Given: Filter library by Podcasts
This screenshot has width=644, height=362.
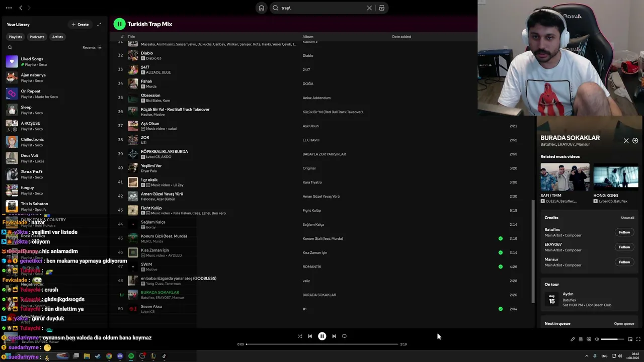Looking at the screenshot, I should 37,37.
